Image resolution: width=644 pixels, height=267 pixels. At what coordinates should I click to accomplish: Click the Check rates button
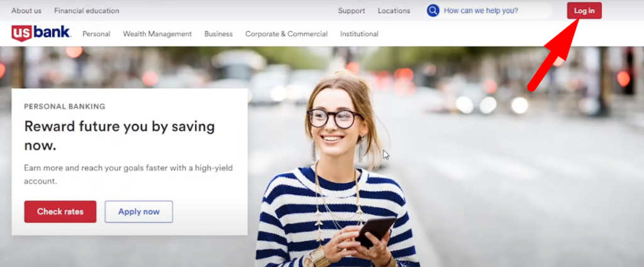tap(60, 212)
